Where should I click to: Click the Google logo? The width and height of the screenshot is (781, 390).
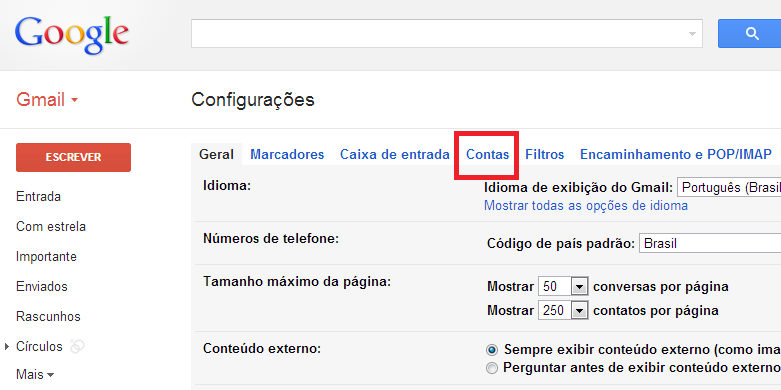click(72, 34)
